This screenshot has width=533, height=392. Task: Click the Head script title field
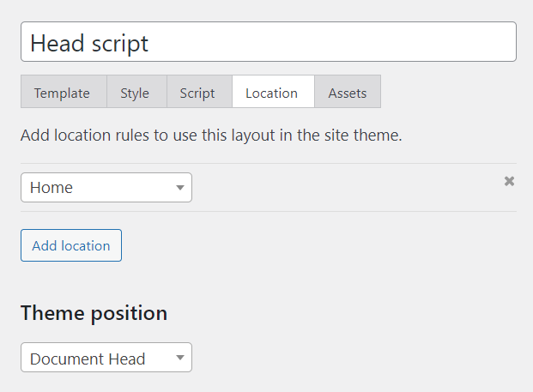tap(268, 42)
